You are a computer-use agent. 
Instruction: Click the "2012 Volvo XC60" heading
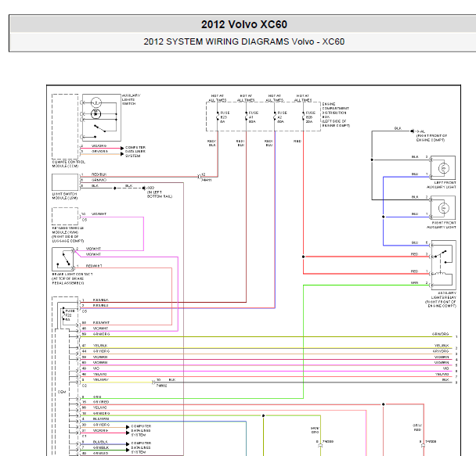click(244, 24)
